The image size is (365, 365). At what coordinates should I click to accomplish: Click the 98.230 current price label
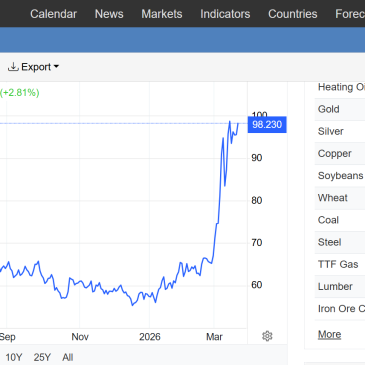[267, 125]
